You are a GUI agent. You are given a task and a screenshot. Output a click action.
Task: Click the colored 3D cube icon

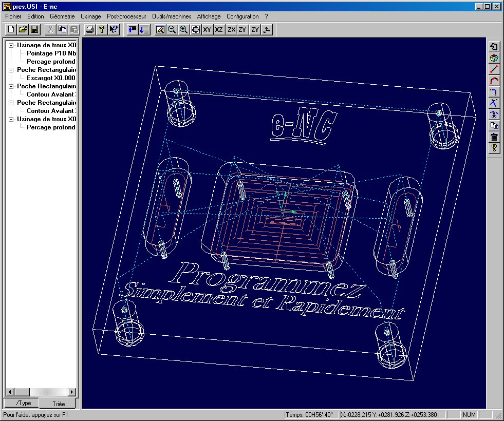(494, 58)
